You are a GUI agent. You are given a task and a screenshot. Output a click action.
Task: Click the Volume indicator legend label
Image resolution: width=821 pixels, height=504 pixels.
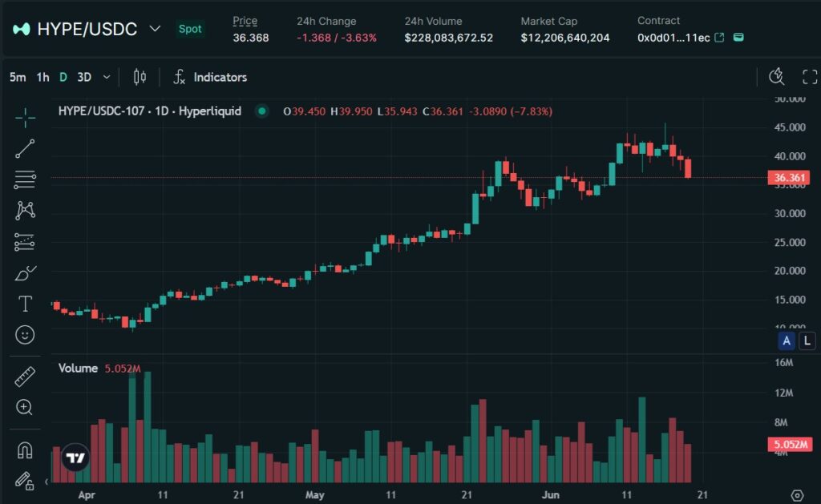click(x=78, y=368)
